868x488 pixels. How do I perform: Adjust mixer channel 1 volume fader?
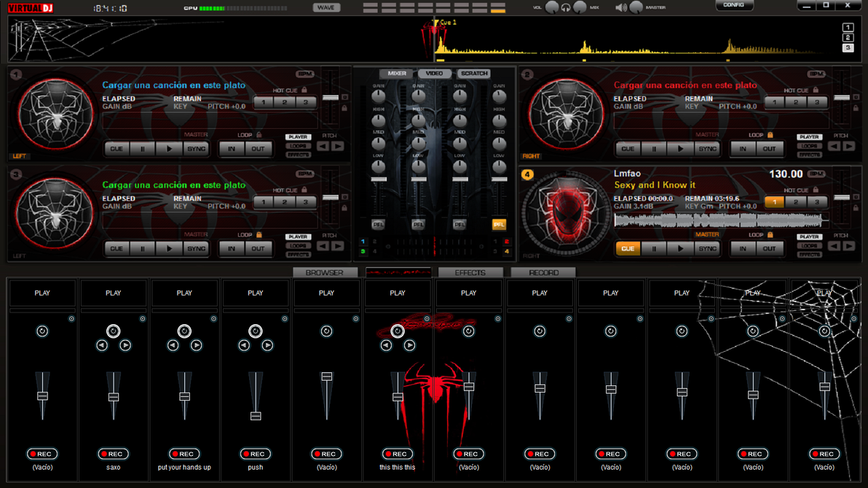coord(379,179)
